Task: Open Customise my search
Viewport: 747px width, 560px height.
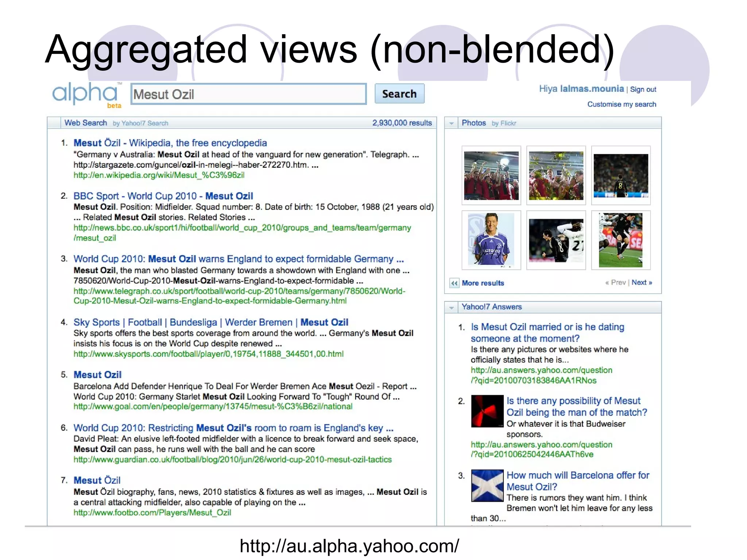Action: coord(622,104)
